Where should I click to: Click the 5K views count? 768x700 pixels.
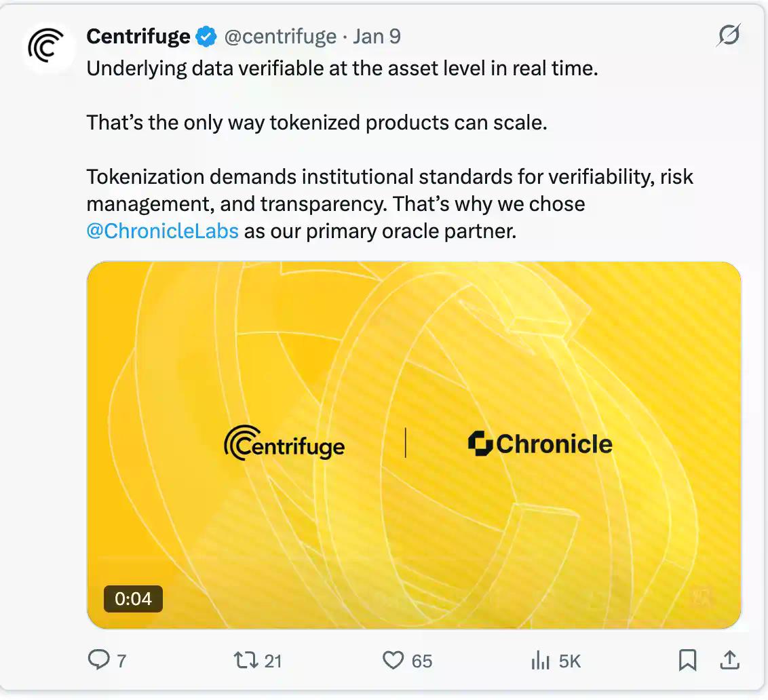570,661
